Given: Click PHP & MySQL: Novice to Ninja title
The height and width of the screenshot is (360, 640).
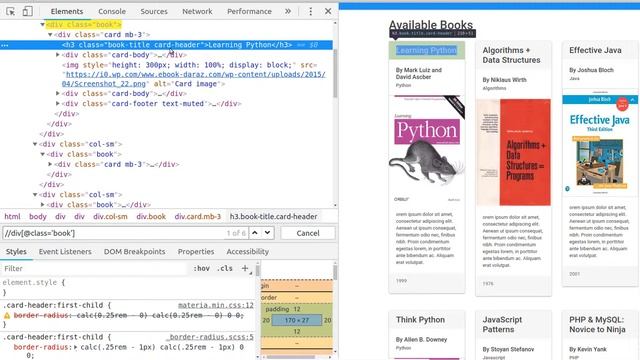Looking at the screenshot, I should click(597, 324).
